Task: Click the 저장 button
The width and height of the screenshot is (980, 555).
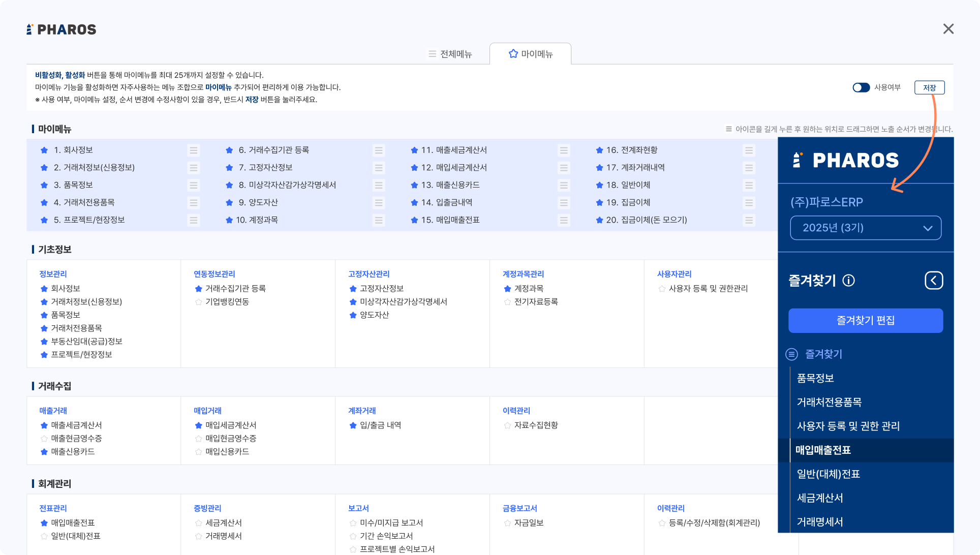Action: [929, 87]
